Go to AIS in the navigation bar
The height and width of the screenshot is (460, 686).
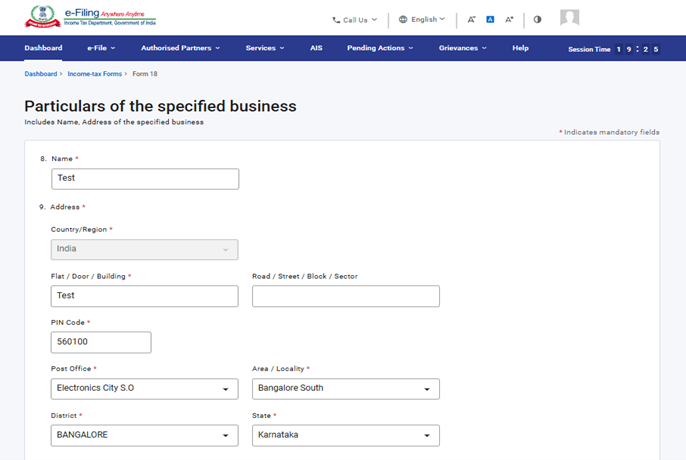pos(316,48)
